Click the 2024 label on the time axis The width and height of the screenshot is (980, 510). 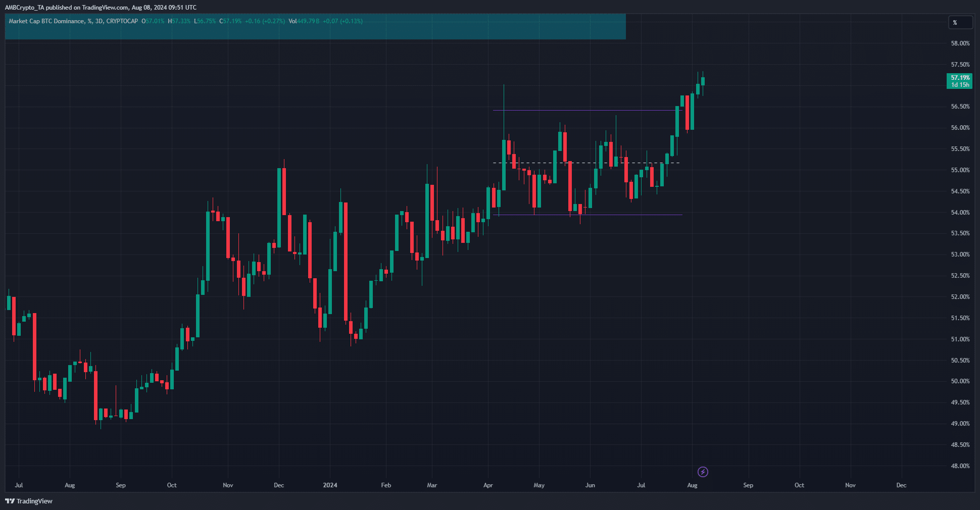(x=330, y=485)
